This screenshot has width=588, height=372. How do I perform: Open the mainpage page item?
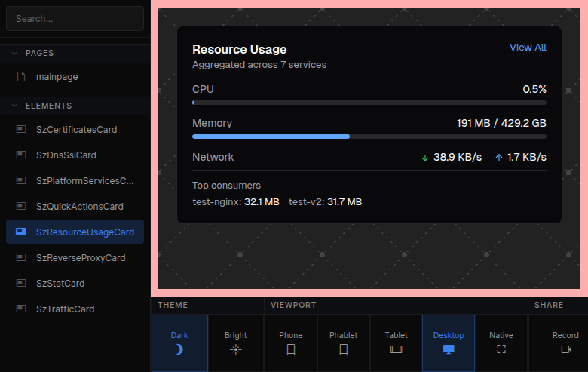57,76
